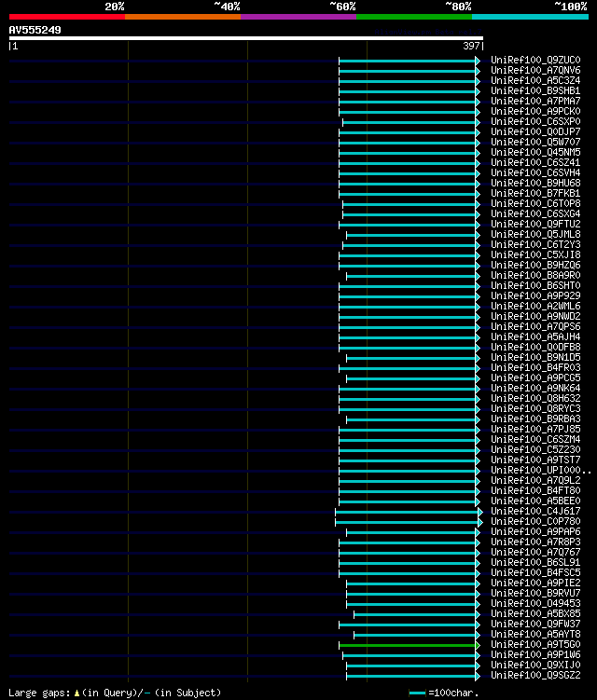
Task: Go to the UniRef100_B6SL91 entry
Action: (535, 563)
